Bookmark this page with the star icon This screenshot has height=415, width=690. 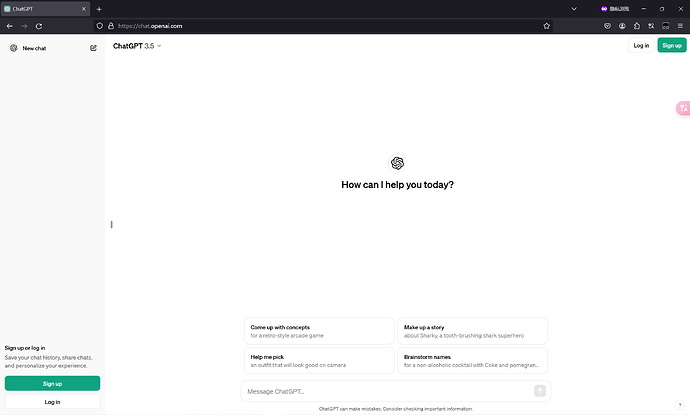click(x=547, y=26)
